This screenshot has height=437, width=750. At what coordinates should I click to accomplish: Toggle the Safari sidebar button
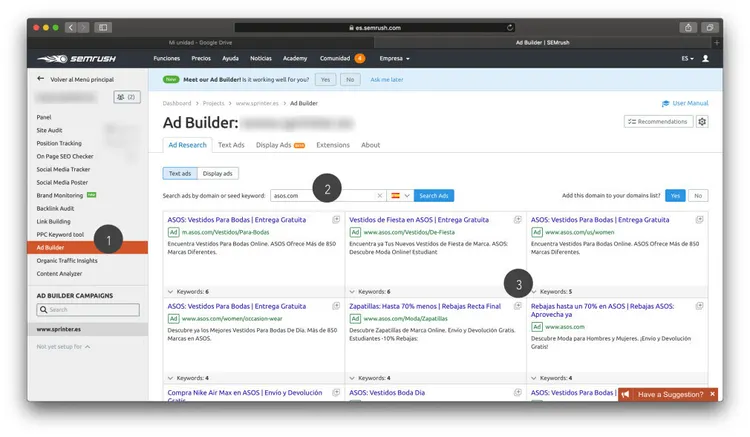point(103,27)
